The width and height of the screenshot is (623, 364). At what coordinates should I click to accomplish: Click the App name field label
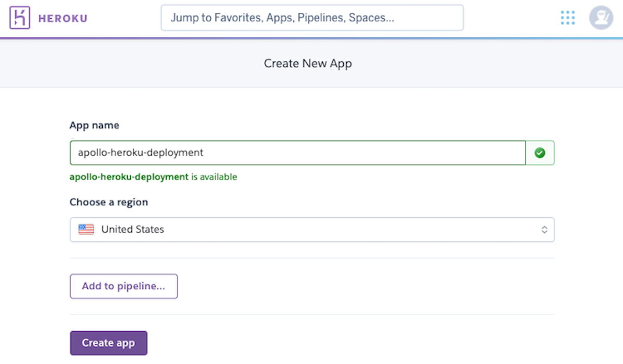(94, 125)
